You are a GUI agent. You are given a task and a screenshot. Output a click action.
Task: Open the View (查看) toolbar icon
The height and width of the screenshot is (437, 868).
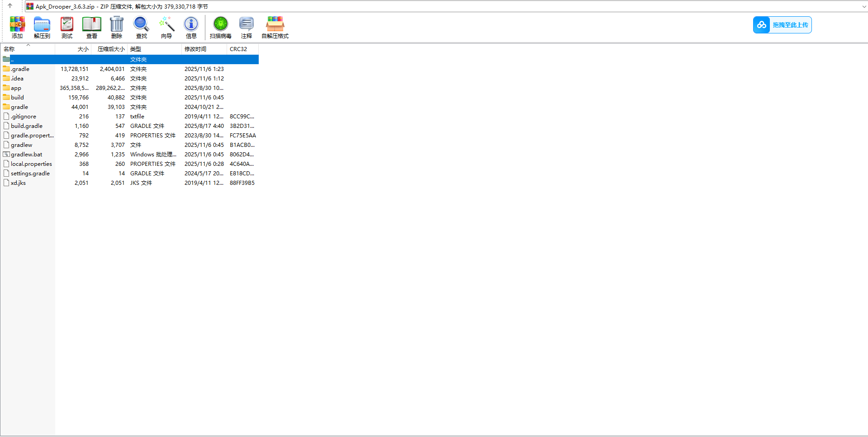click(x=92, y=27)
